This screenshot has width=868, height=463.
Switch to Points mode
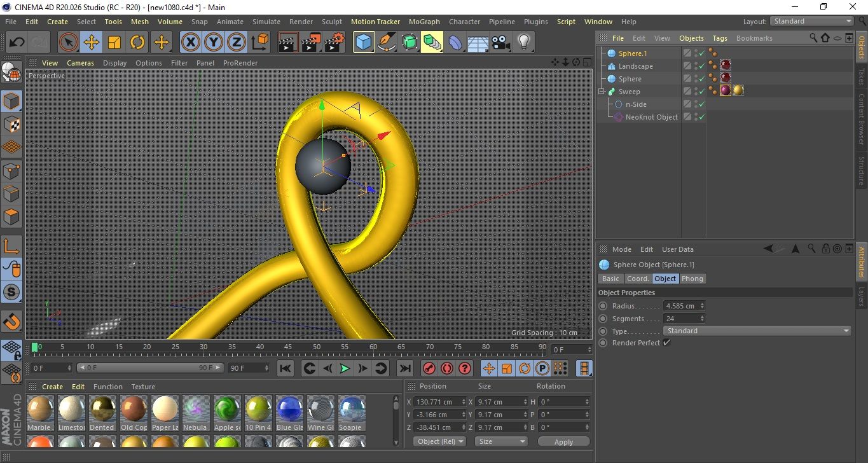coord(11,170)
